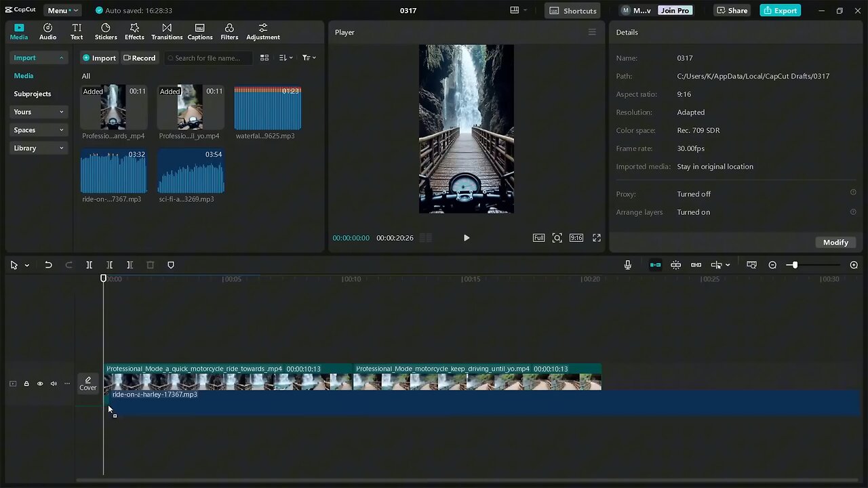Play the preview video
This screenshot has height=488, width=868.
pyautogui.click(x=466, y=238)
